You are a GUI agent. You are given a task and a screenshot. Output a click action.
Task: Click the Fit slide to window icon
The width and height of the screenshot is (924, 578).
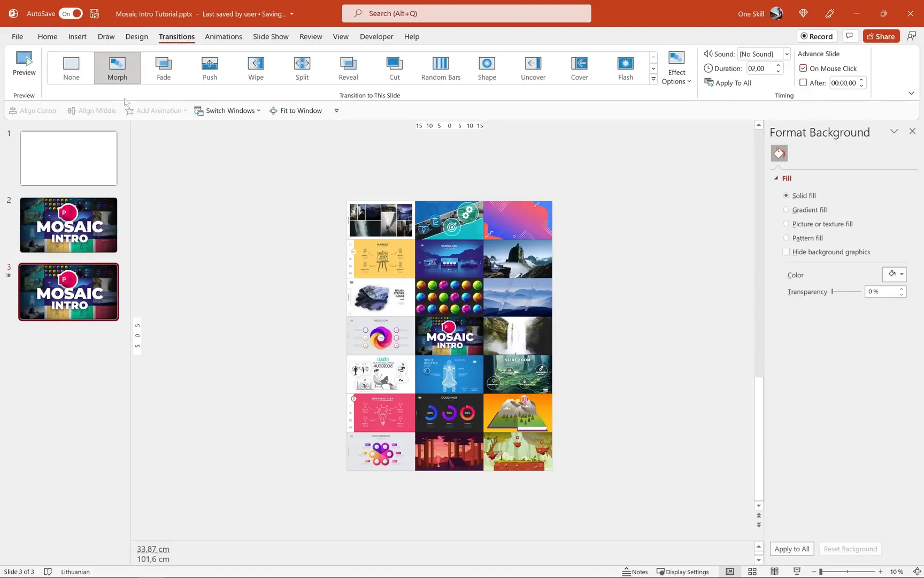pos(917,572)
